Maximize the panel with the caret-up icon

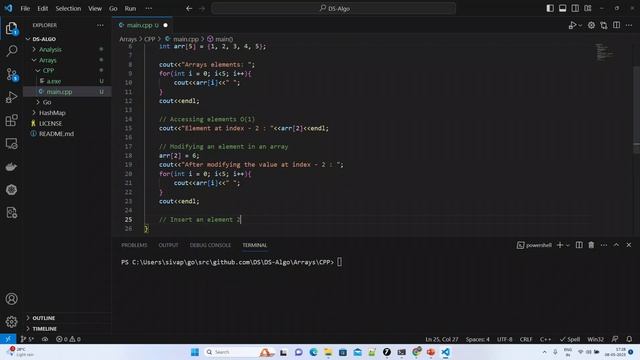(616, 245)
